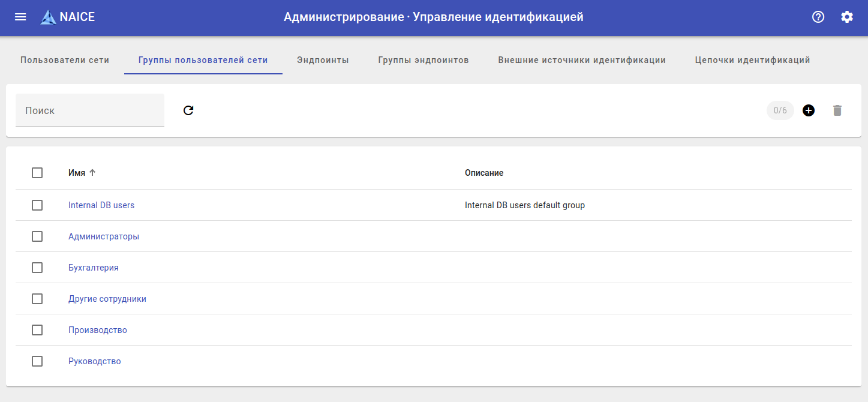Open the Эндпоинты tab
The image size is (868, 402).
323,60
